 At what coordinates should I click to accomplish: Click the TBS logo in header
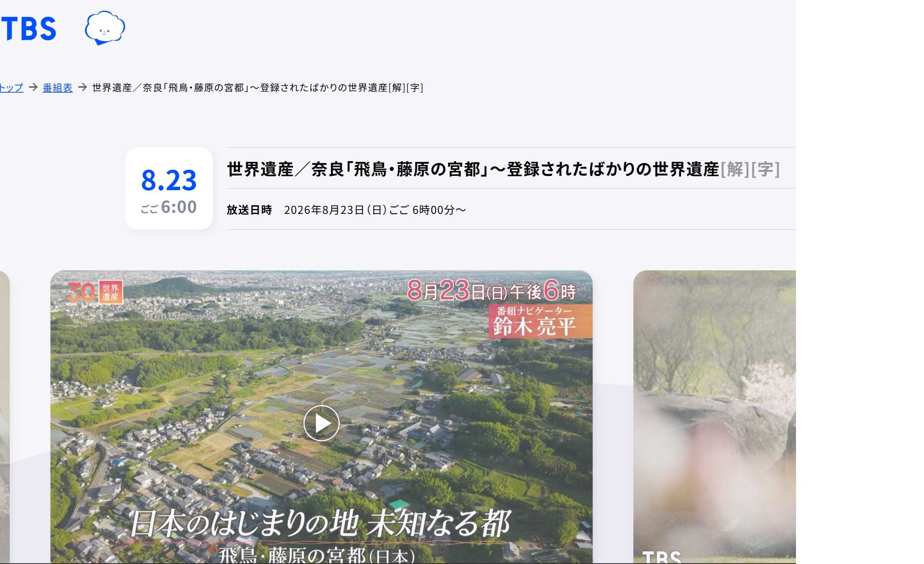click(x=29, y=29)
